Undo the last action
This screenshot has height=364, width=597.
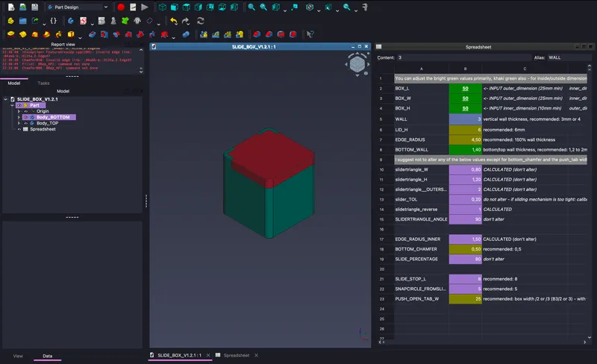(174, 21)
